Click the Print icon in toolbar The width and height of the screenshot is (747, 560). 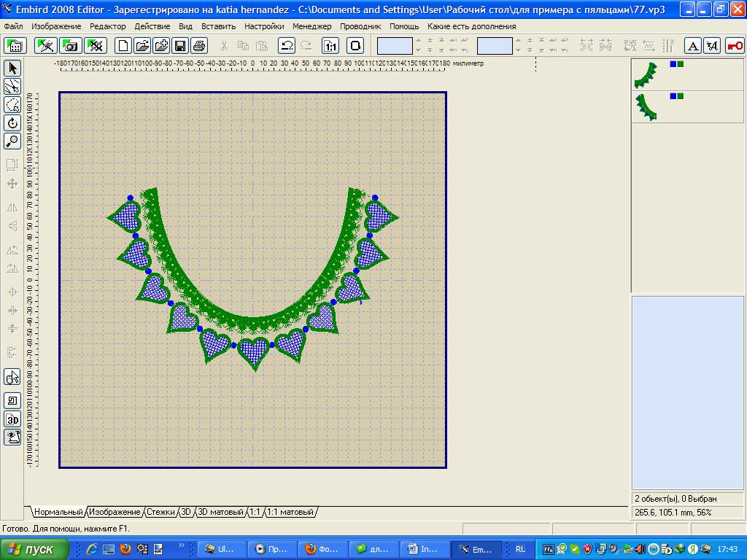click(199, 46)
